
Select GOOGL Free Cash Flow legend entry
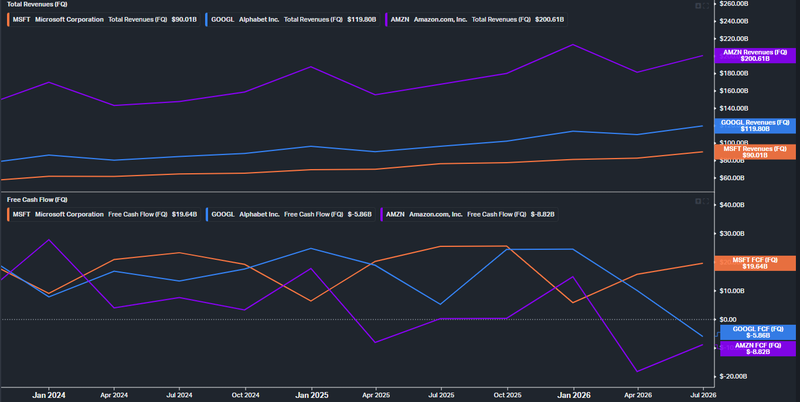(290, 215)
